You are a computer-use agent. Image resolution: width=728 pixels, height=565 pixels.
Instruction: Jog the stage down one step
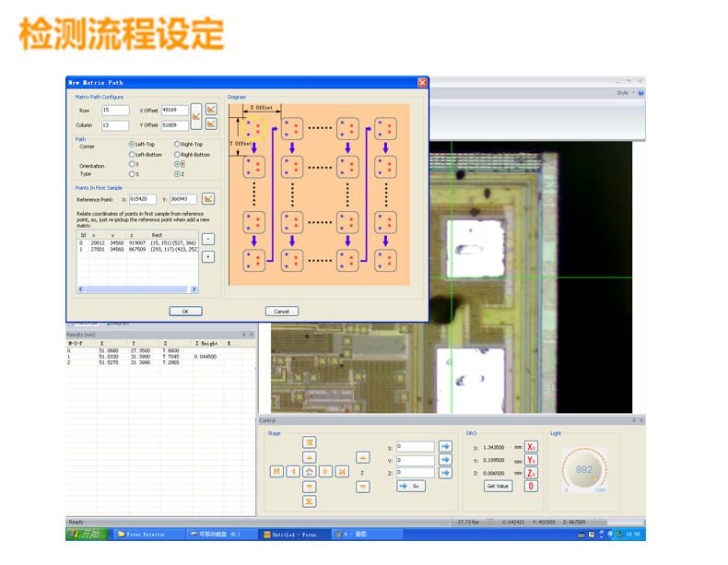(310, 487)
